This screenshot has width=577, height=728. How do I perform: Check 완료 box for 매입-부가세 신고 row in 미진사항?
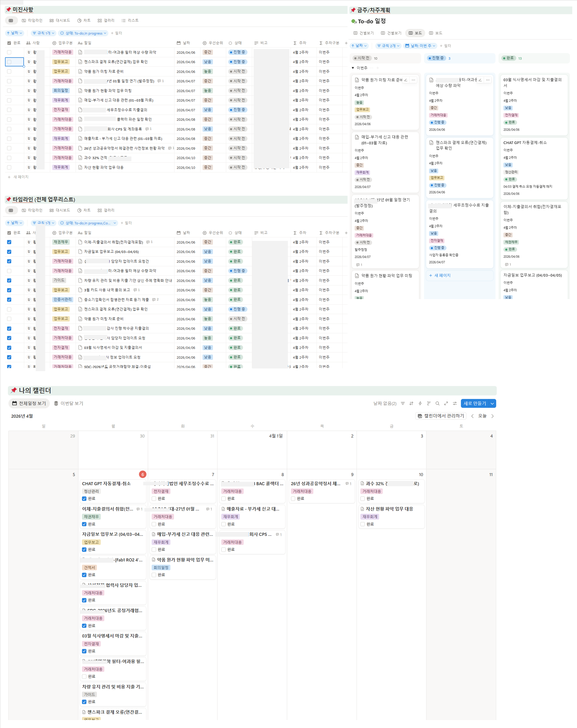(9, 100)
